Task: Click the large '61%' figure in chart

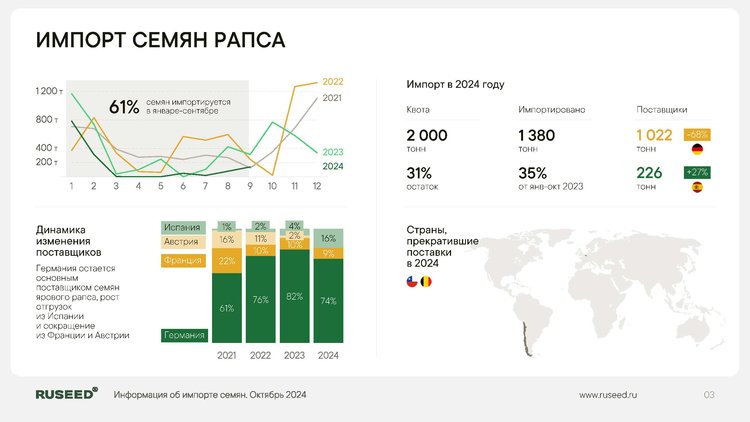Action: tap(124, 107)
